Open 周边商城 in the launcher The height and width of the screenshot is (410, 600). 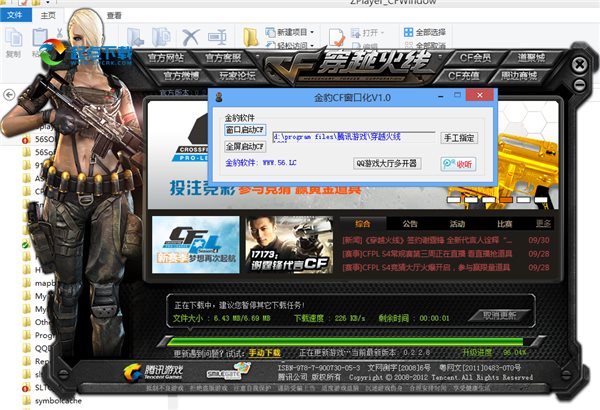pos(519,75)
